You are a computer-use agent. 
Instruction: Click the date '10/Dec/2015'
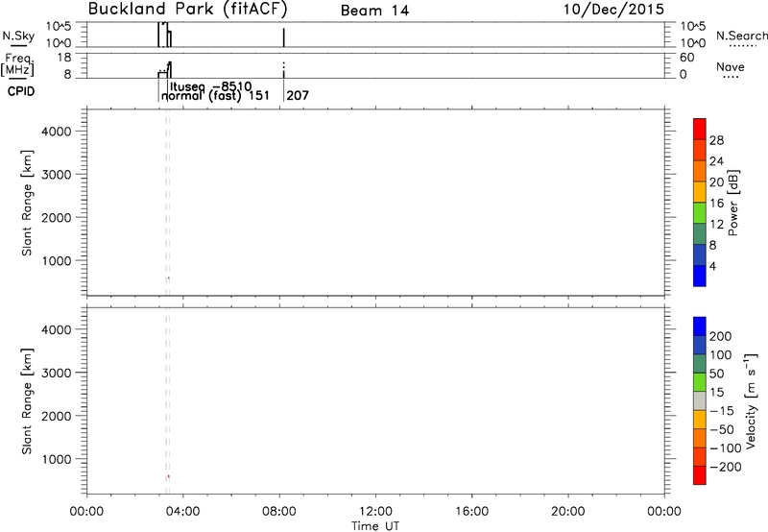(613, 10)
